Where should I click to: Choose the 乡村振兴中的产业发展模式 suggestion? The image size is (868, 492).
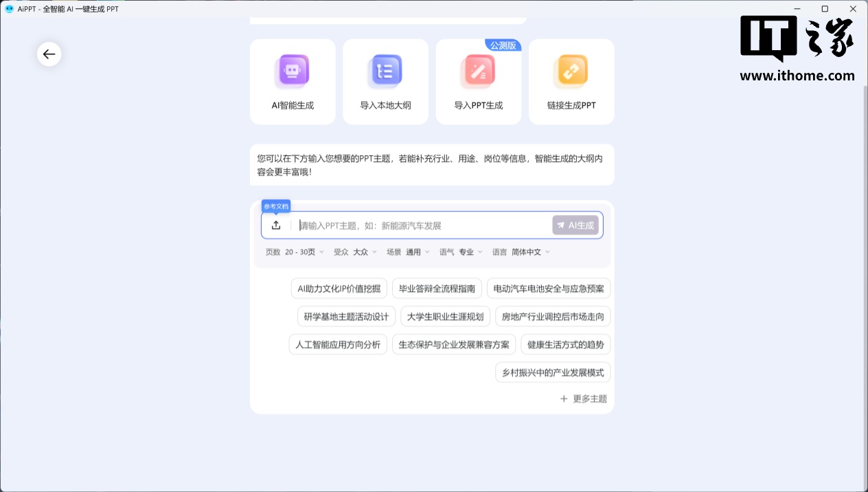(553, 372)
